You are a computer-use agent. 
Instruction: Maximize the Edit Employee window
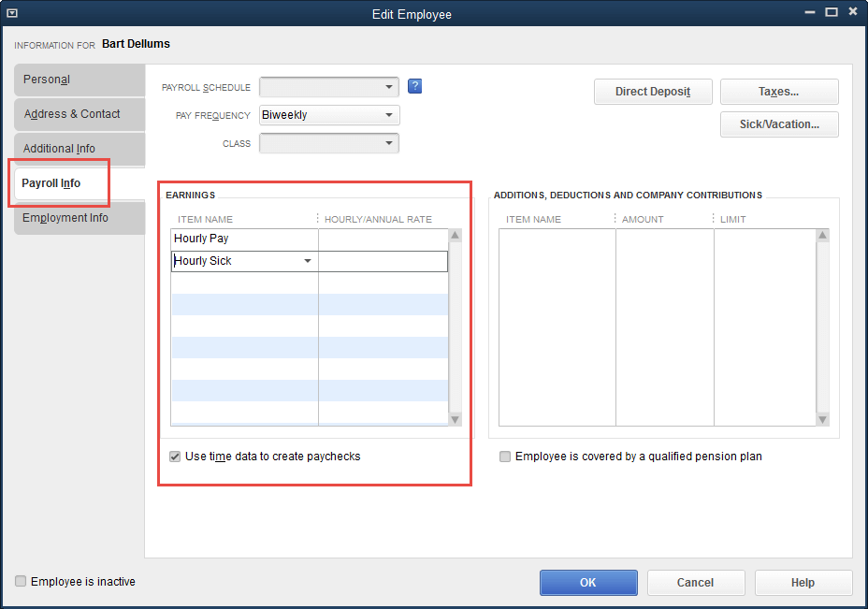pyautogui.click(x=832, y=12)
